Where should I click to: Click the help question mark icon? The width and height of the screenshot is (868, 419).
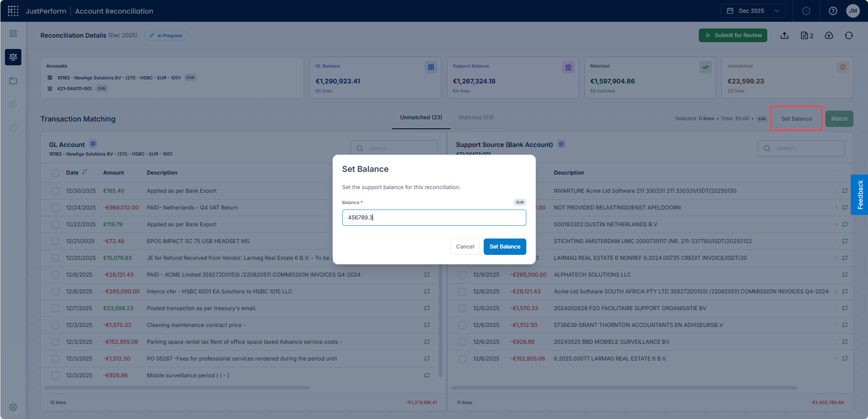833,11
